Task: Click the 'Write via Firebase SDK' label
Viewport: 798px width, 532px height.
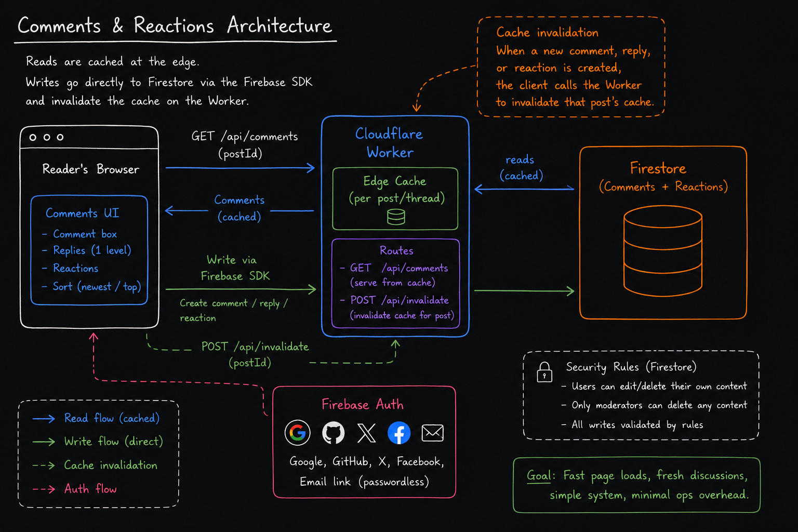Action: click(x=235, y=268)
